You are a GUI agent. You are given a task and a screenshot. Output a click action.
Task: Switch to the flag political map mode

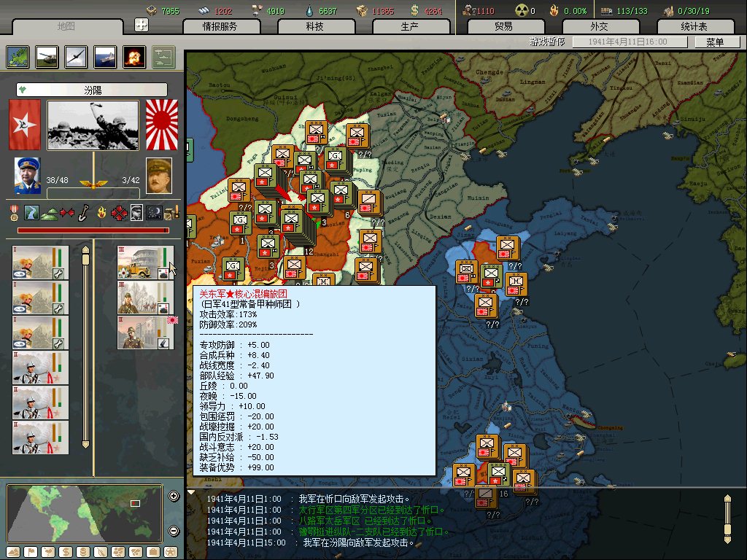coord(31,551)
